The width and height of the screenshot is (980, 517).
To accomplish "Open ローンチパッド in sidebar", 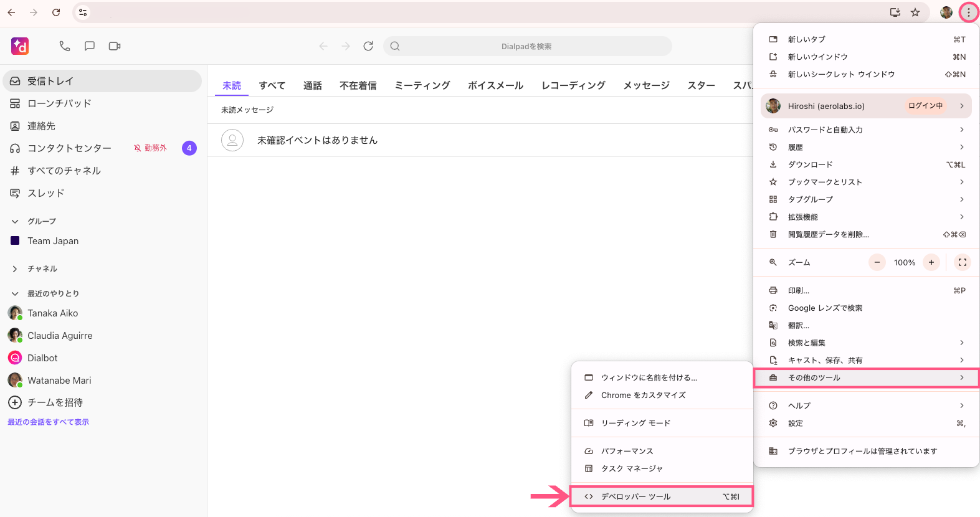I will 102,103.
